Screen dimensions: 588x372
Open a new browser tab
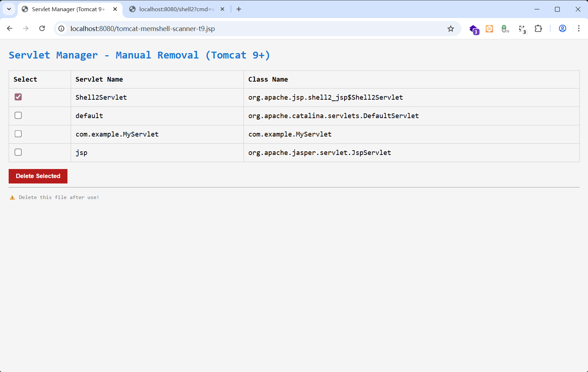click(239, 9)
